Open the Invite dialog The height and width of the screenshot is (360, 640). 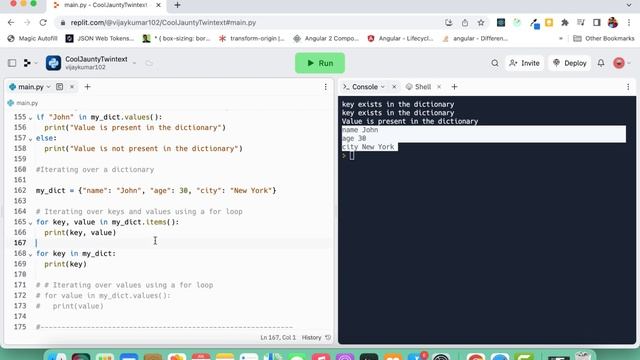coord(525,63)
